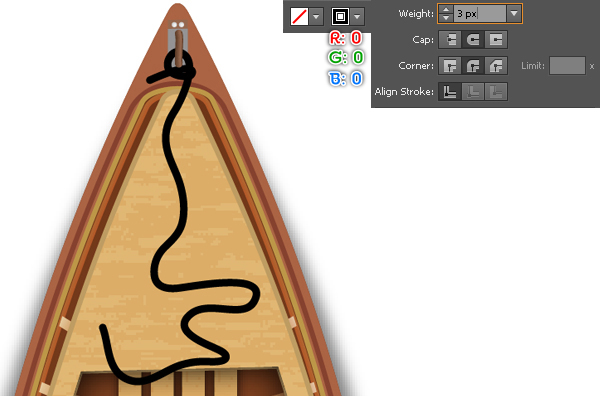Align stroke to outside
The height and width of the screenshot is (396, 600).
click(x=496, y=92)
